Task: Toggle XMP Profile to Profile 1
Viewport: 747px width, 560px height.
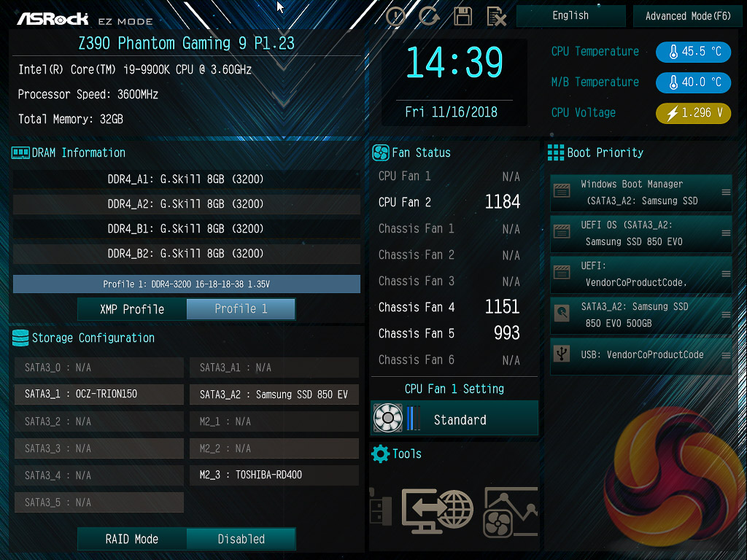Action: (241, 309)
